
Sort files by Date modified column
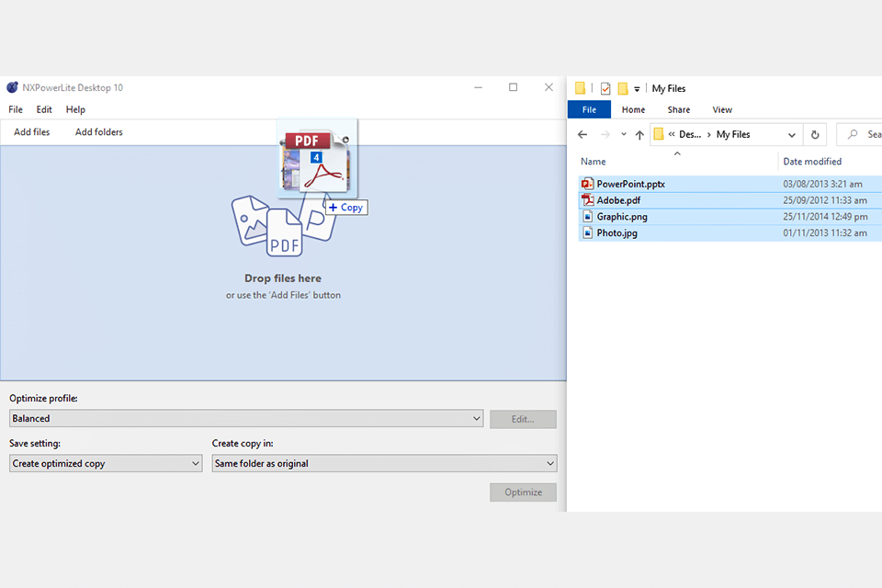(x=812, y=162)
